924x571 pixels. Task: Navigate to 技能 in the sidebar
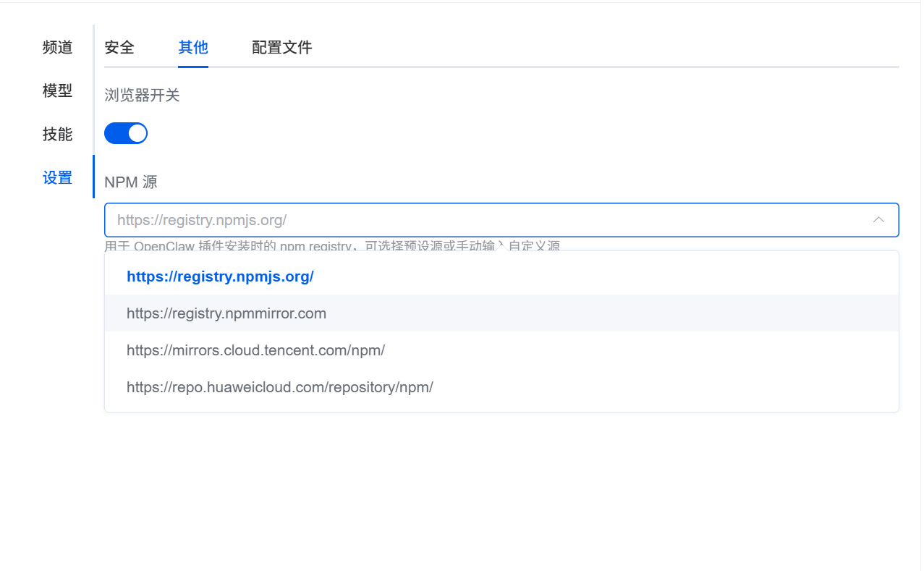click(58, 135)
